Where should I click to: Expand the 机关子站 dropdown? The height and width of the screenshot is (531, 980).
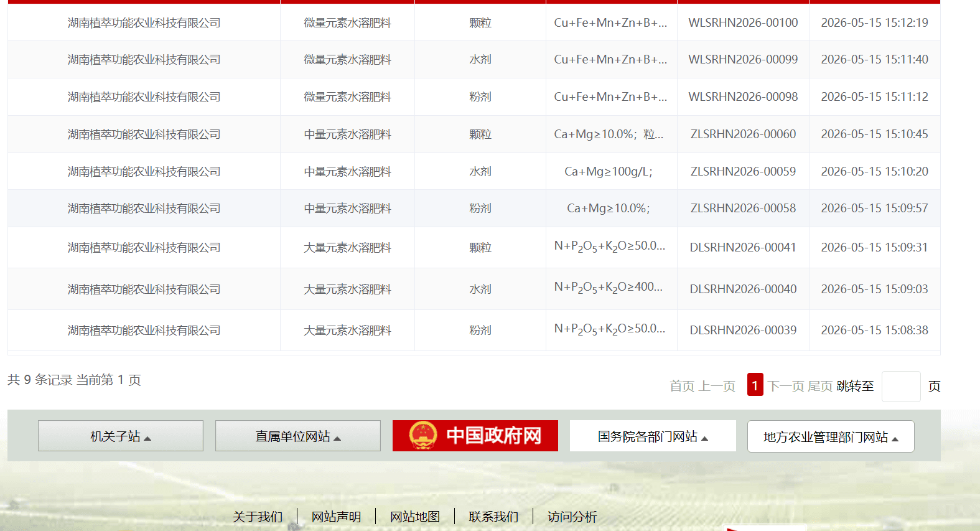tap(121, 436)
